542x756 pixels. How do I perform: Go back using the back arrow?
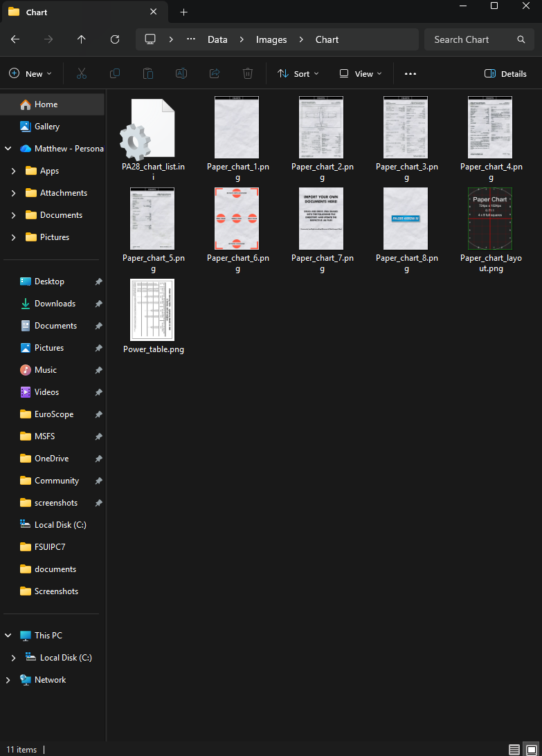tap(15, 39)
